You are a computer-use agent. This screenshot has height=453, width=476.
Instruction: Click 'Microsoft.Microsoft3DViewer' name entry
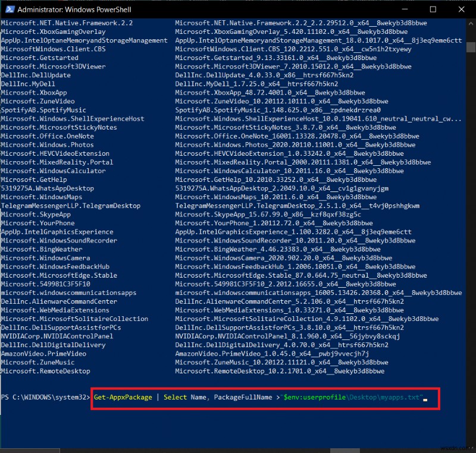tap(53, 67)
